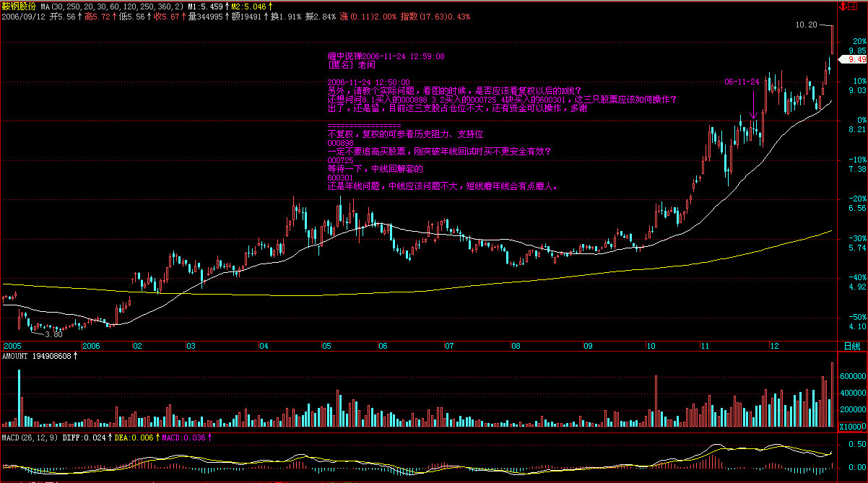Screen dimensions: 868x483
Task: Click the magenta MACD value readout
Action: (x=185, y=438)
